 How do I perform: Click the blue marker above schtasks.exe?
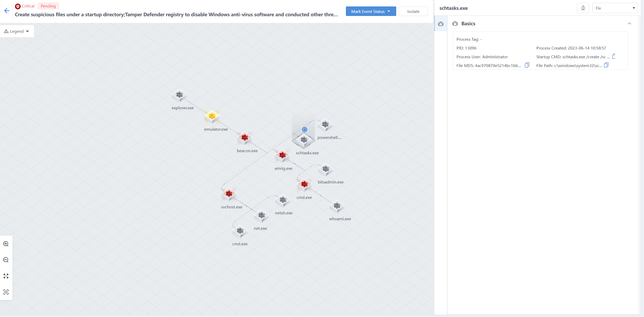pyautogui.click(x=305, y=130)
